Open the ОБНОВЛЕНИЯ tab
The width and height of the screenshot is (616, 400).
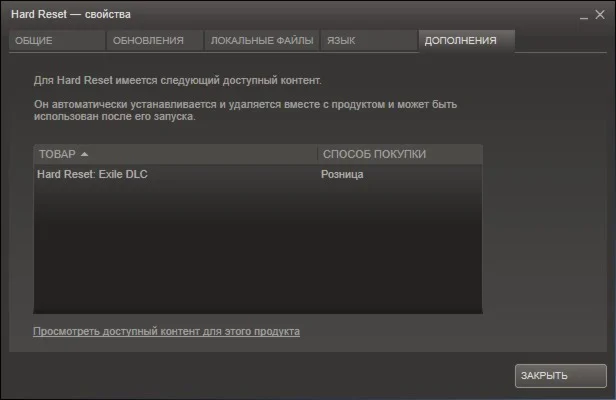tap(154, 40)
